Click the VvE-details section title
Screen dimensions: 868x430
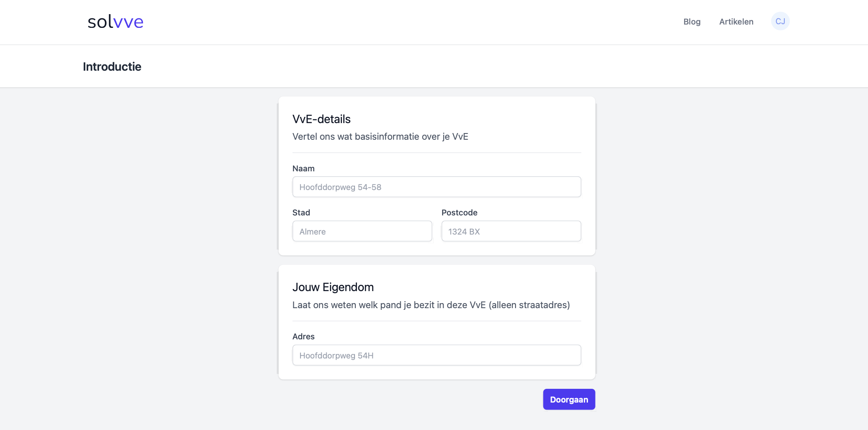pyautogui.click(x=321, y=119)
